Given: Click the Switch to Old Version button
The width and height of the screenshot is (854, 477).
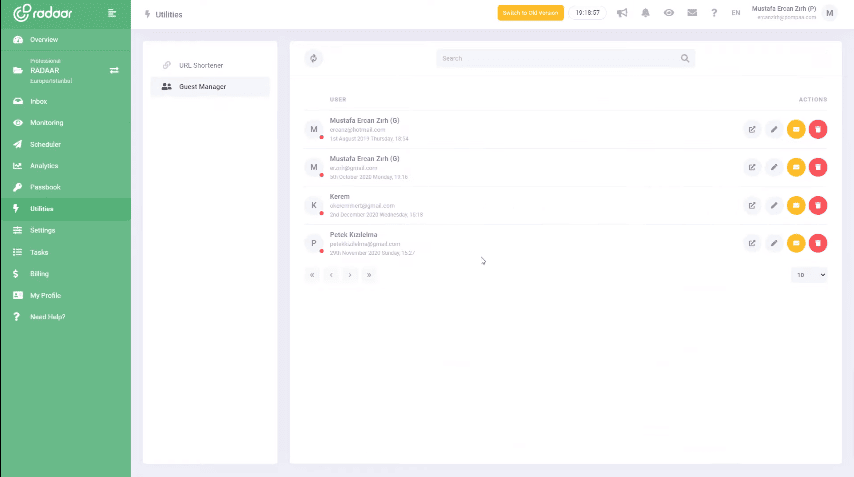Looking at the screenshot, I should point(530,13).
